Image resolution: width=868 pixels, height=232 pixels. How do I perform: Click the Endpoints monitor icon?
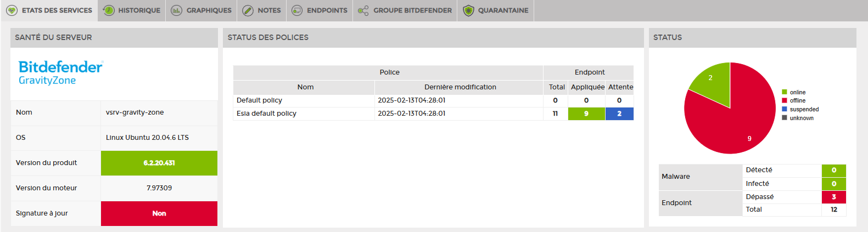click(297, 10)
